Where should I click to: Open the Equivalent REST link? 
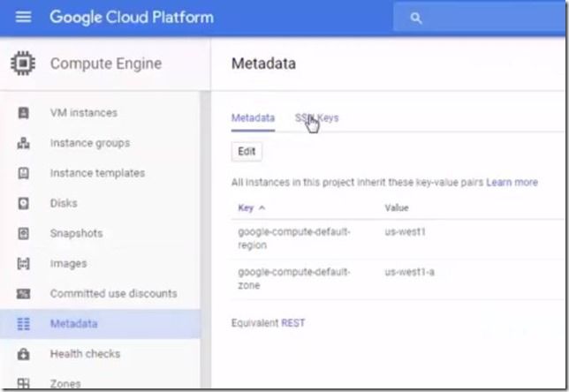coord(292,323)
